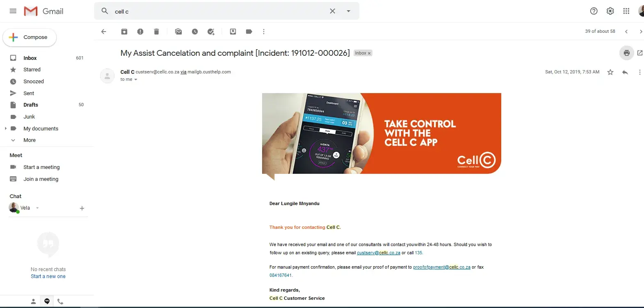
Task: Clear the search text with the X
Action: (x=332, y=11)
